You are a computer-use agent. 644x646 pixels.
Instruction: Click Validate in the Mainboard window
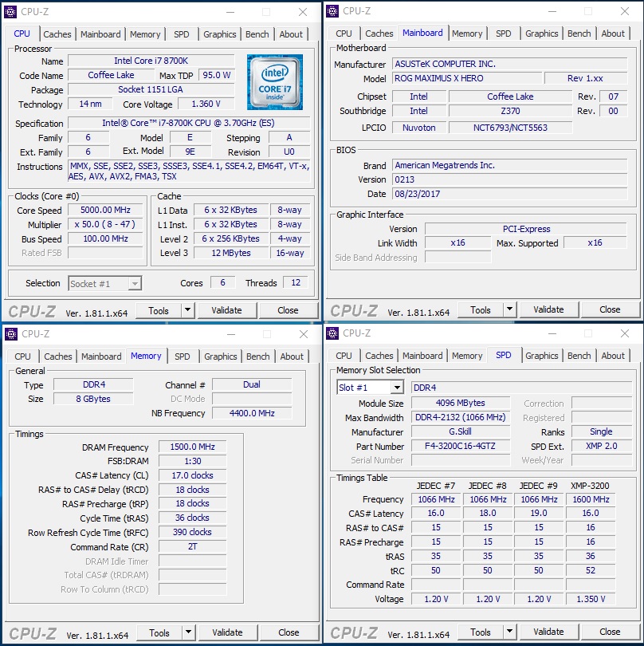pyautogui.click(x=549, y=309)
